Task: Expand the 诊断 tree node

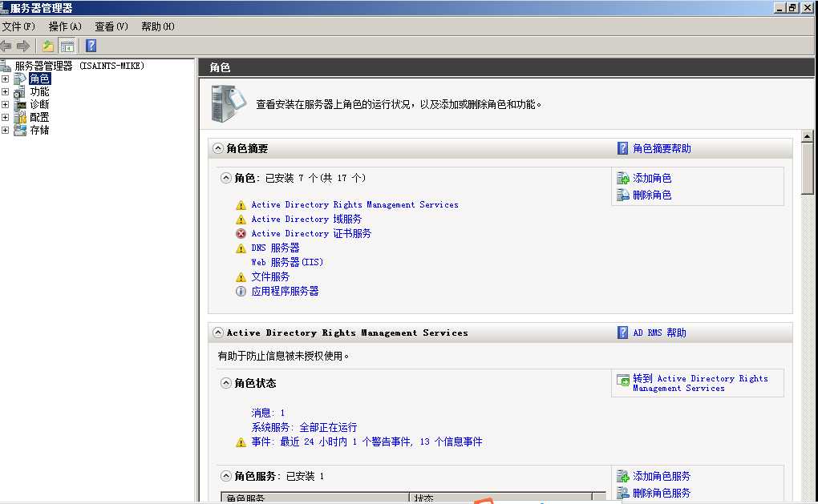Action: pyautogui.click(x=6, y=104)
